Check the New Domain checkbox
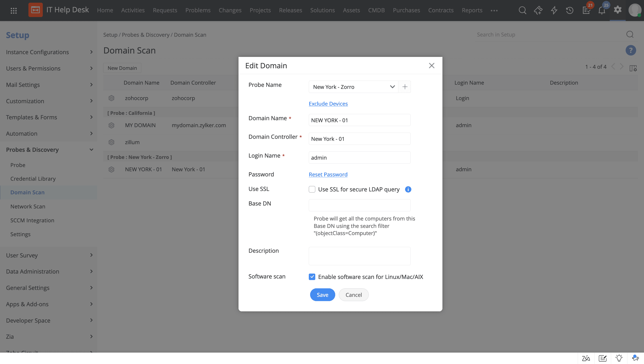 point(122,68)
